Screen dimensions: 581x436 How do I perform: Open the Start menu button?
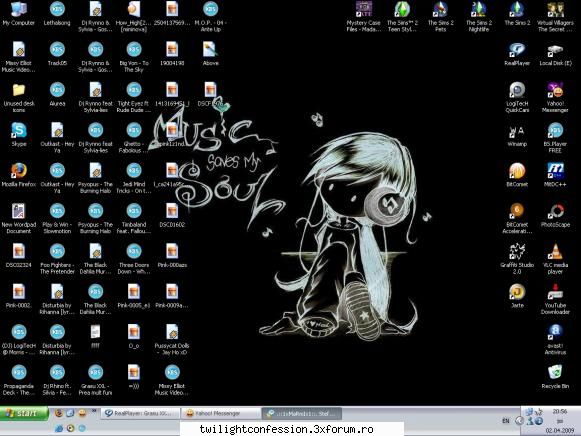24,413
